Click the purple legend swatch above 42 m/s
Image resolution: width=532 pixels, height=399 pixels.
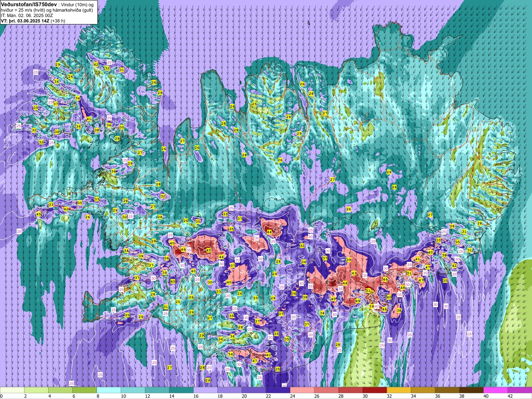(x=520, y=390)
